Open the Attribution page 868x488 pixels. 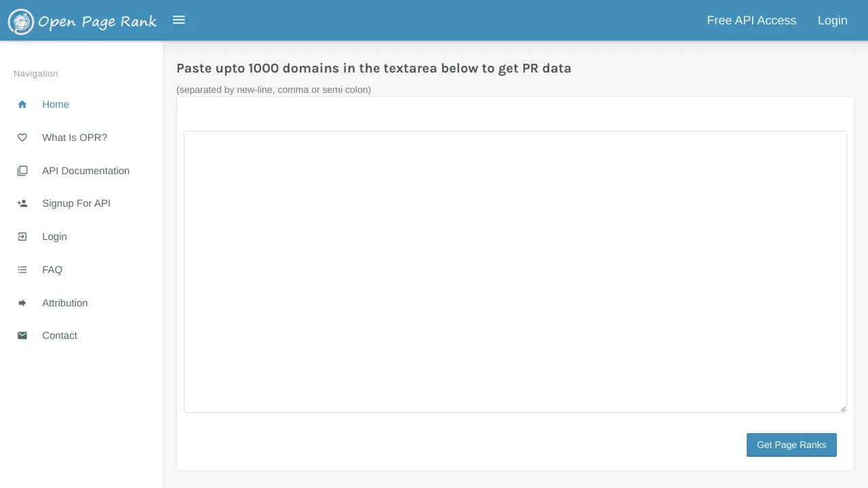pyautogui.click(x=65, y=303)
